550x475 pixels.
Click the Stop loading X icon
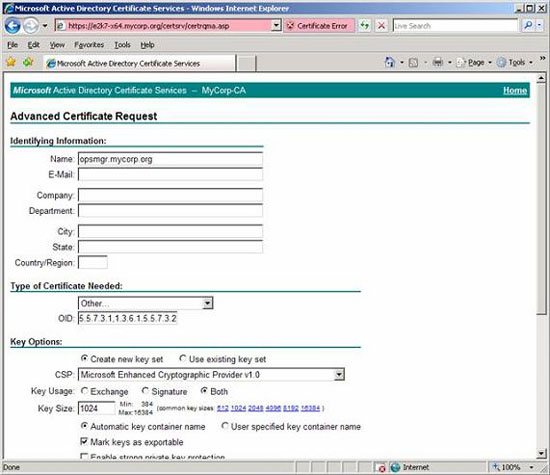[x=382, y=26]
